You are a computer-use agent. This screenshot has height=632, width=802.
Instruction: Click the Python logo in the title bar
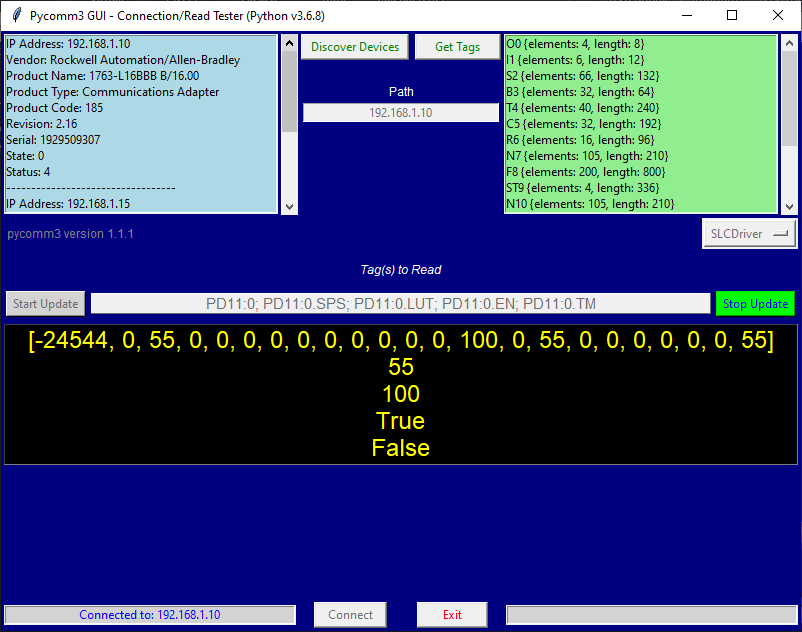pyautogui.click(x=15, y=15)
